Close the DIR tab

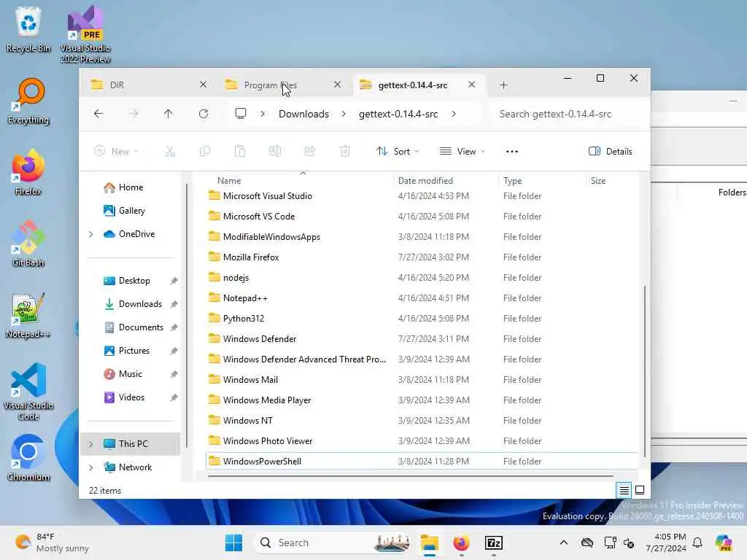[203, 85]
